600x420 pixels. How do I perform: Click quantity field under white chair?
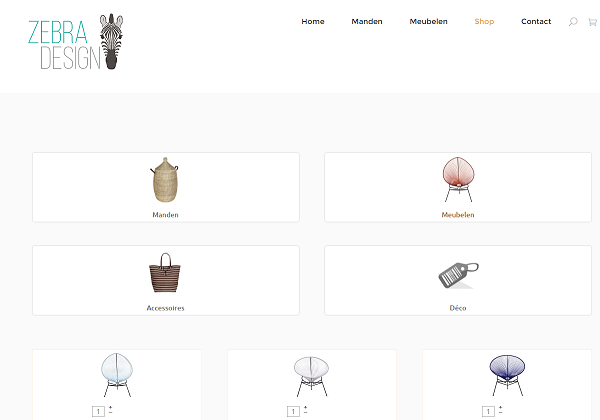(x=293, y=412)
